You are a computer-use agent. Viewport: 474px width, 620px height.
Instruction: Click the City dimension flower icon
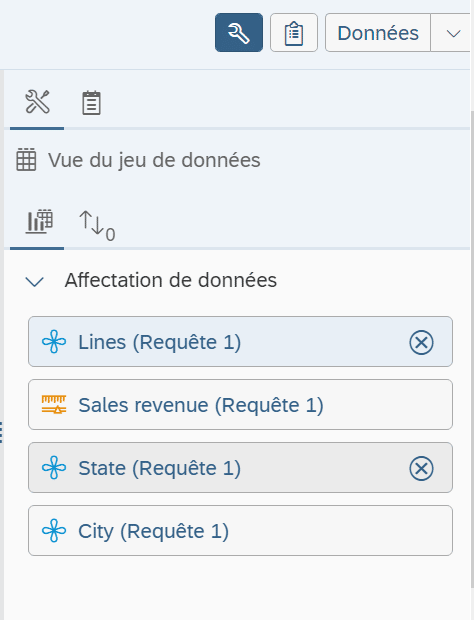(54, 531)
